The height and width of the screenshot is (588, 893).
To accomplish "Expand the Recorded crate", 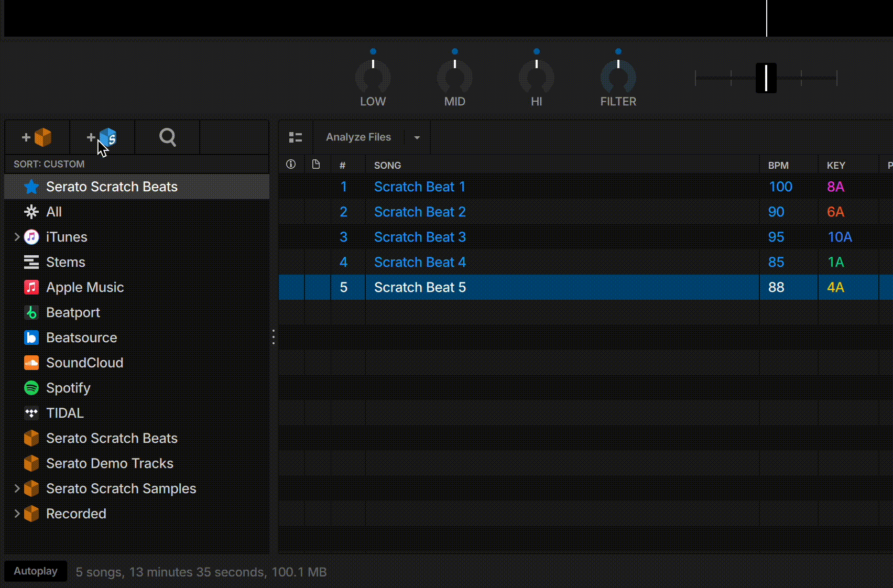I will pos(17,514).
